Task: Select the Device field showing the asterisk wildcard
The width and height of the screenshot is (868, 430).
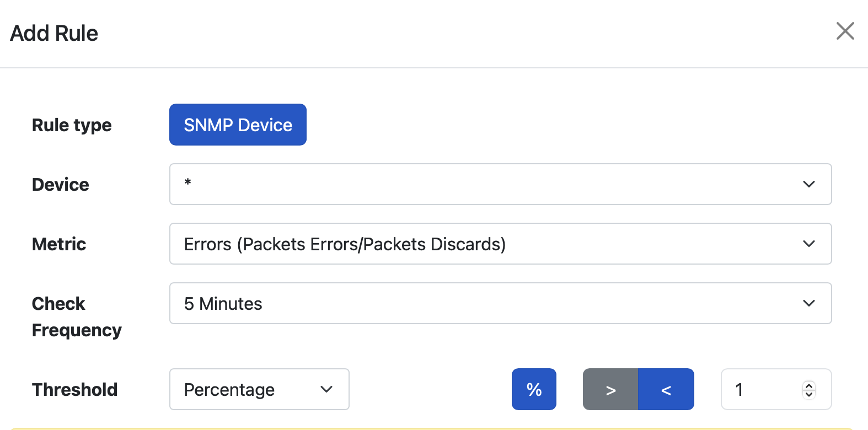Action: tap(386, 184)
